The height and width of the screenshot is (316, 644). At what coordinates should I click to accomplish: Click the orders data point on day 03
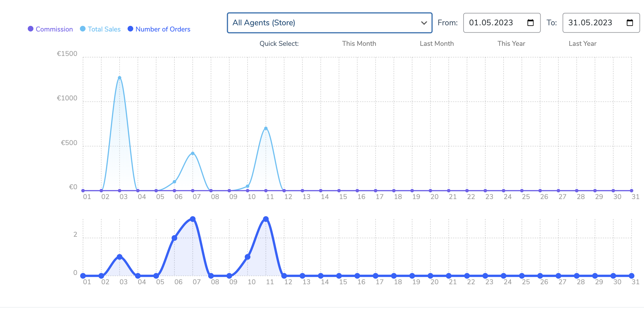click(x=119, y=257)
